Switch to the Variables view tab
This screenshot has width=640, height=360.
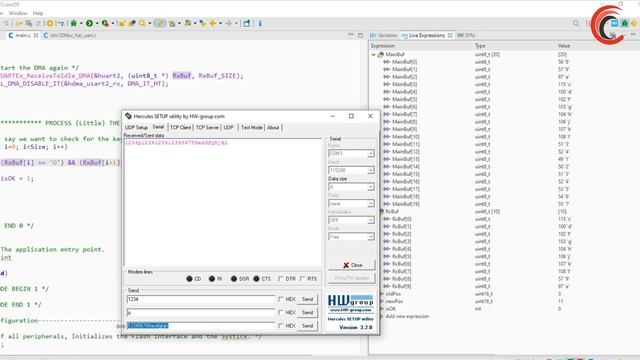coord(384,36)
